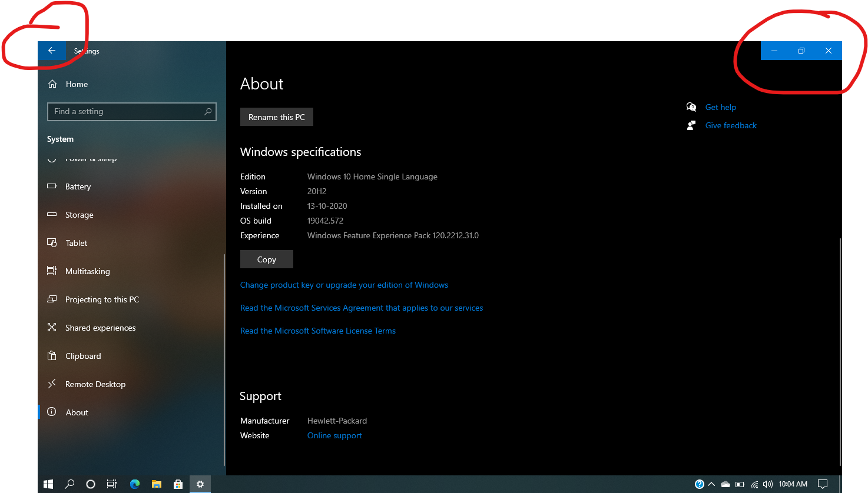Click the Give feedback link text
868x493 pixels.
coord(731,125)
